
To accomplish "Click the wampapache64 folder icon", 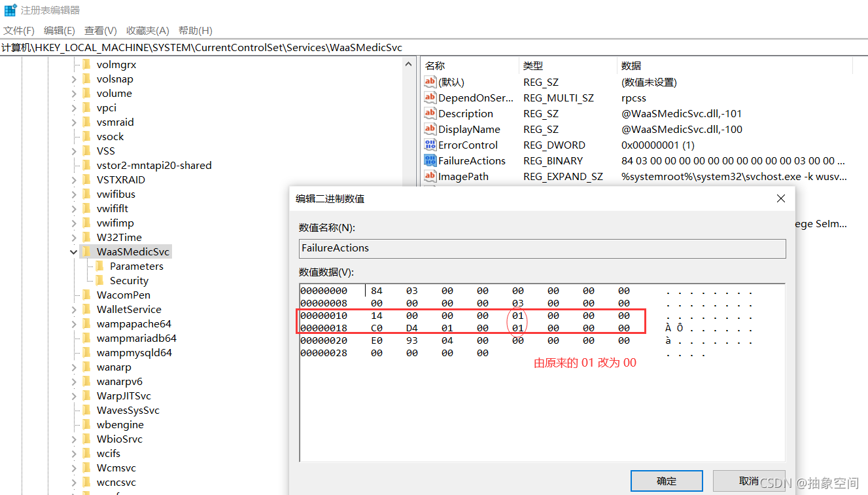I will click(86, 324).
